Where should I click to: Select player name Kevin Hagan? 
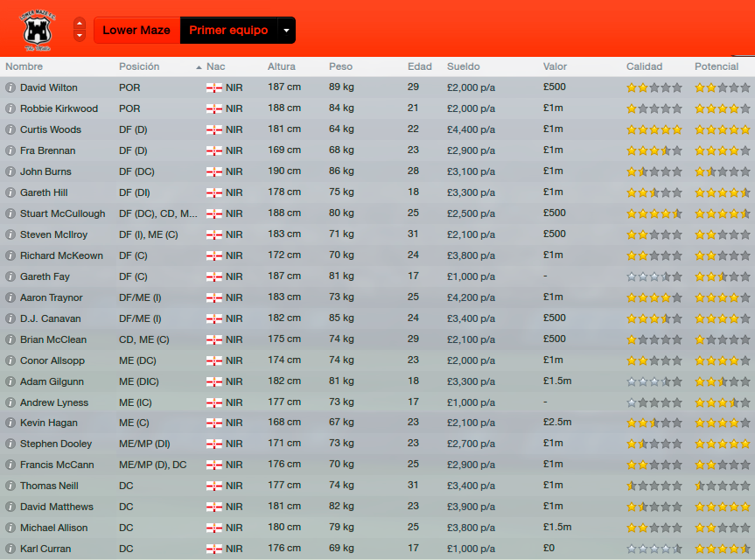tap(49, 423)
